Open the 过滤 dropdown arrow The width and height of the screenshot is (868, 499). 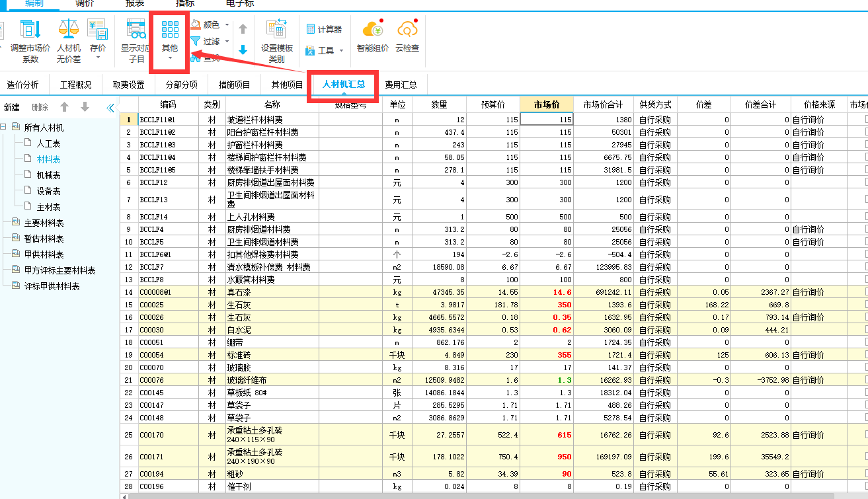coord(227,42)
